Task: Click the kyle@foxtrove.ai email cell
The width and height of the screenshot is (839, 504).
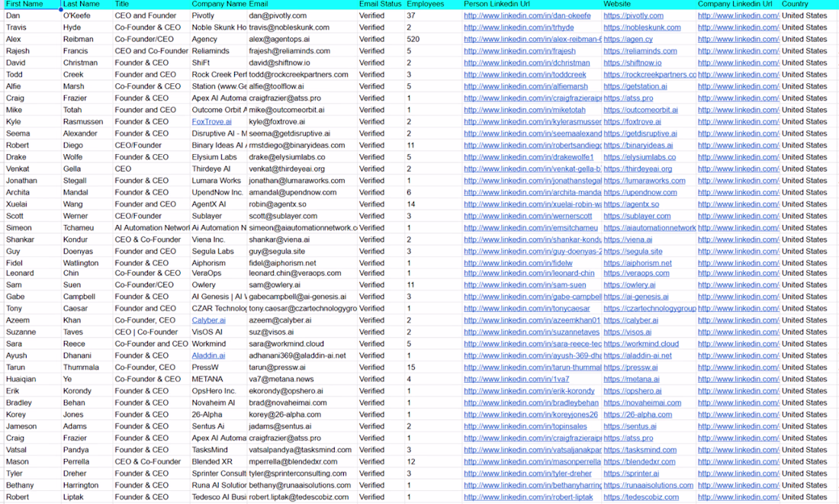Action: point(302,121)
